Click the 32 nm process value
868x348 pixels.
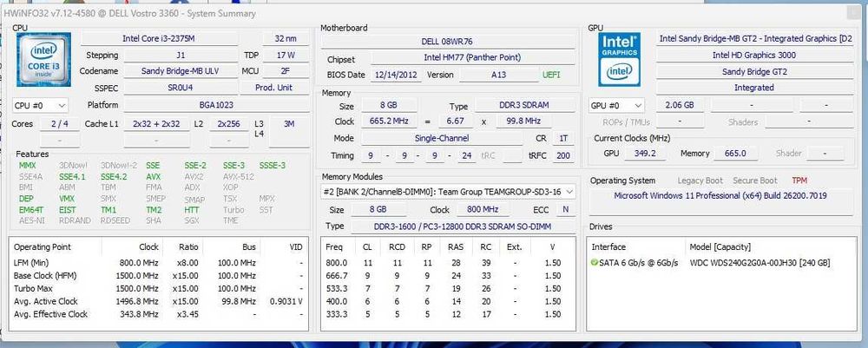point(286,39)
